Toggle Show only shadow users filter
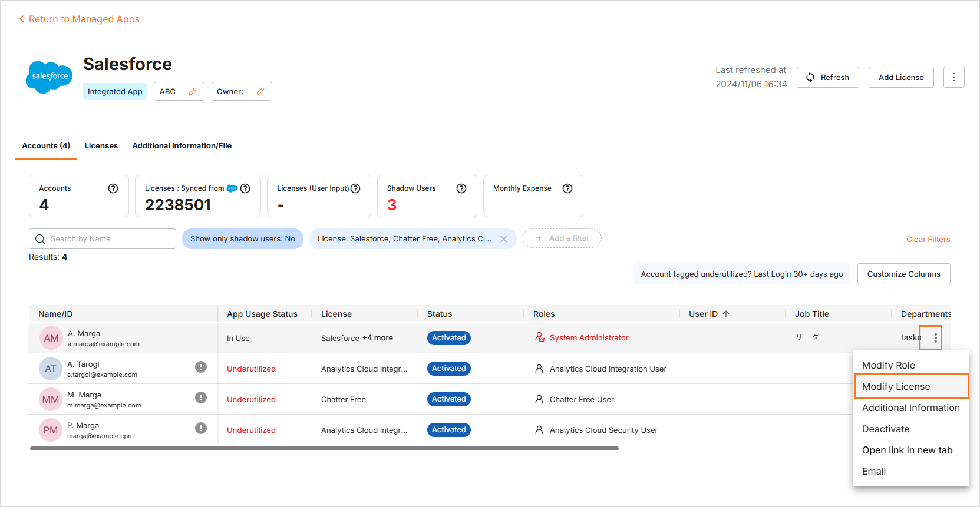 [x=243, y=238]
